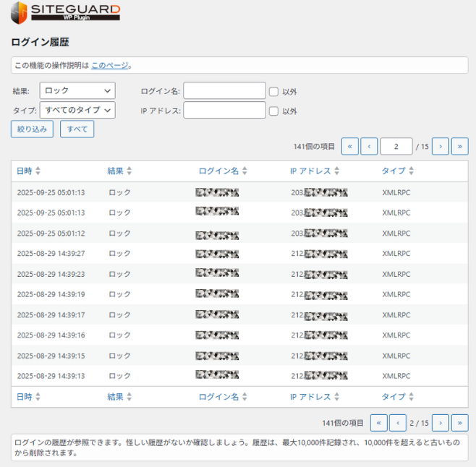This screenshot has height=467, width=476.
Task: Open the このページ help link
Action: click(110, 65)
